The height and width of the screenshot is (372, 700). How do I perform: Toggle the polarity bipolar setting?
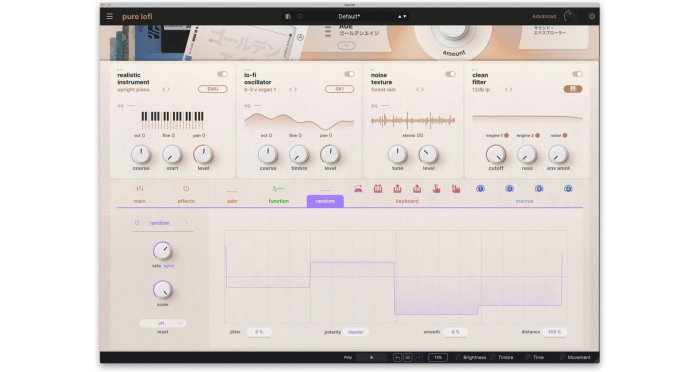coord(356,332)
